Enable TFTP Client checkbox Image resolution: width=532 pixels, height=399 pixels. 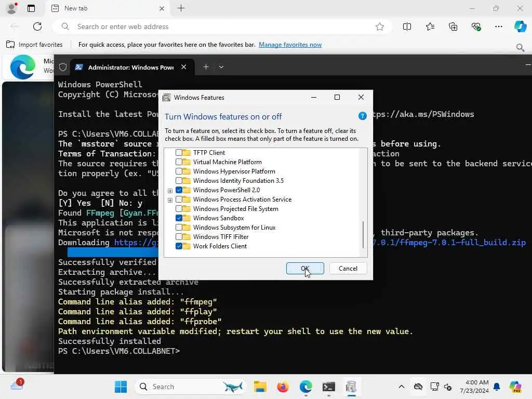pos(179,153)
